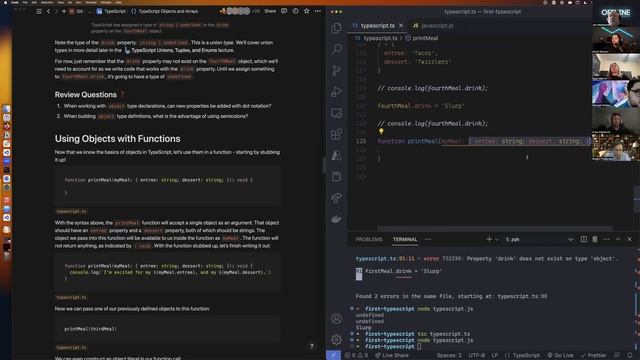Click the help question mark button
The width and height of the screenshot is (640, 360).
[x=311, y=346]
